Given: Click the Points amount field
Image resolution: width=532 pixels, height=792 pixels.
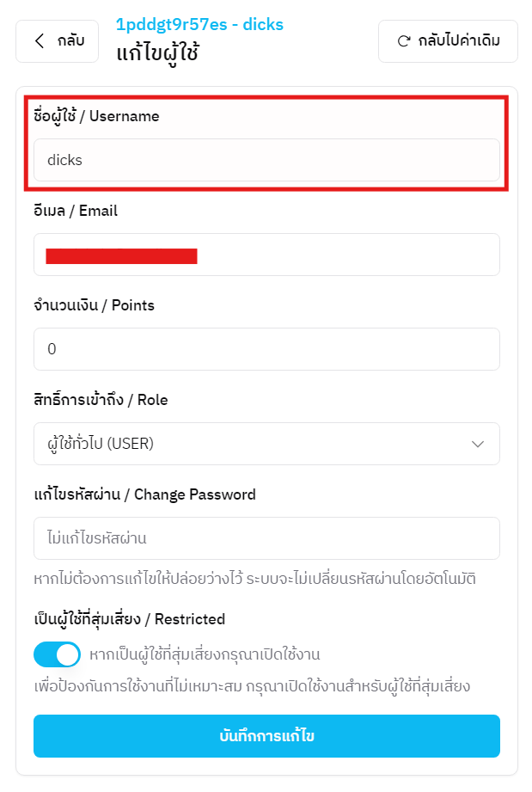Looking at the screenshot, I should pos(266,349).
